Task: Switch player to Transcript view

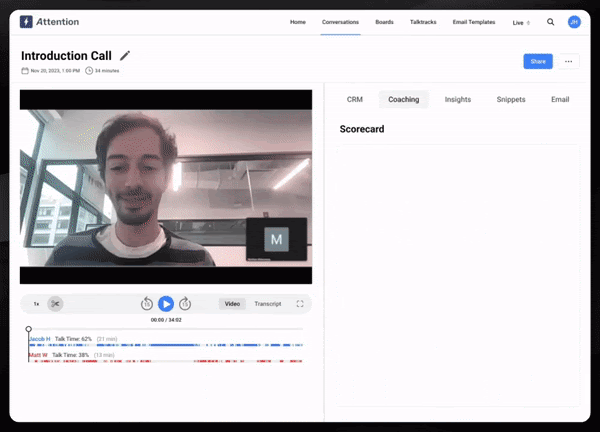Action: (267, 304)
